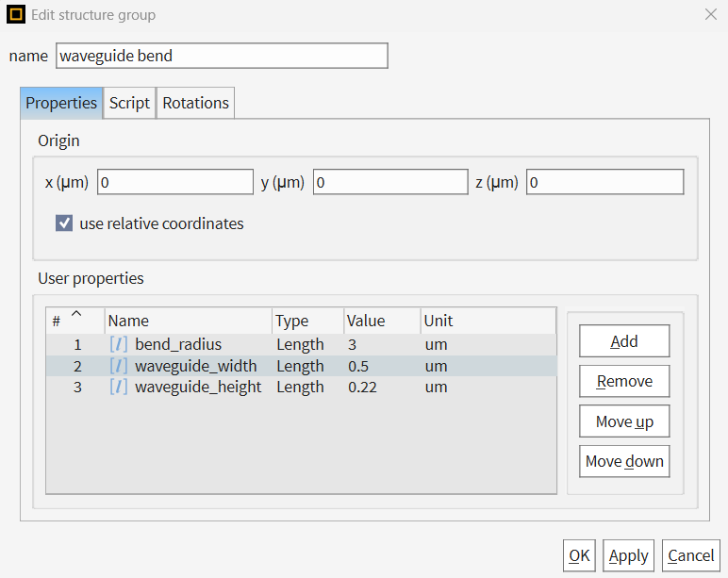Open the Script tab

tap(129, 103)
